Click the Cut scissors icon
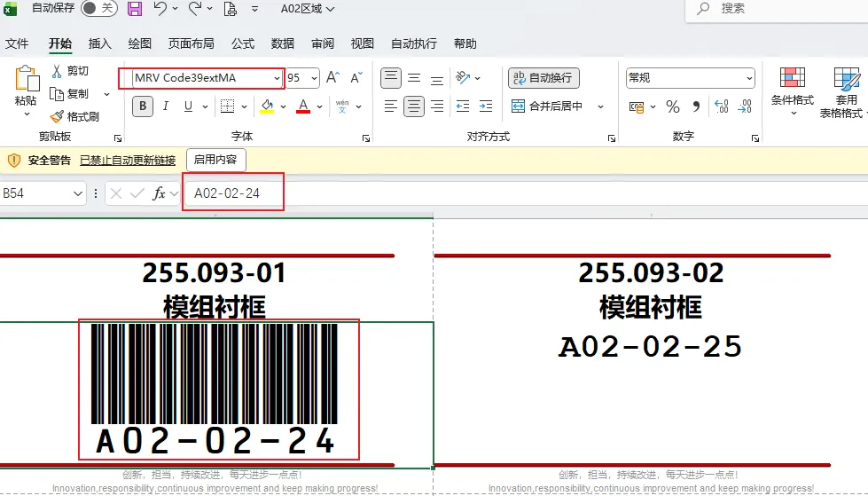 pyautogui.click(x=57, y=71)
